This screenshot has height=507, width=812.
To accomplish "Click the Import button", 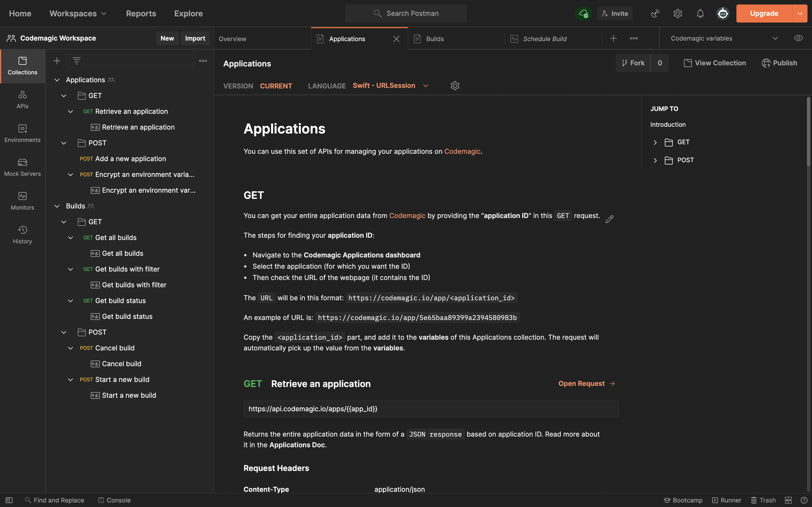I will [x=195, y=38].
